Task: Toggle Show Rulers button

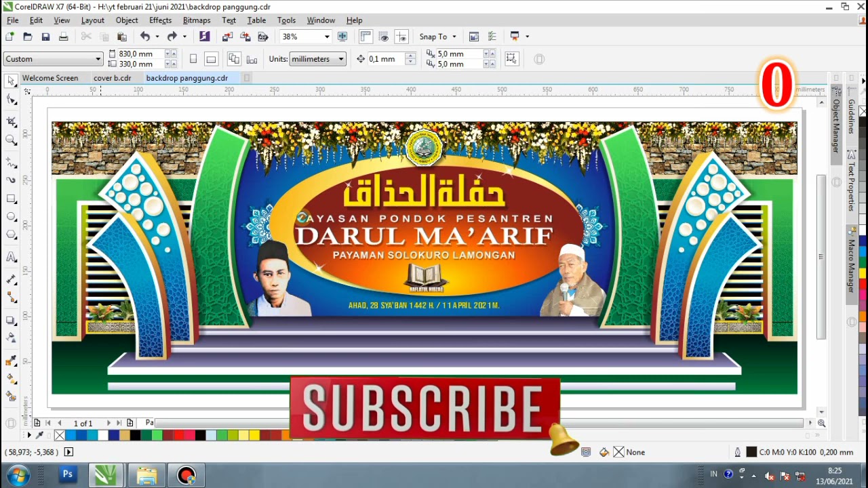Action: click(x=366, y=37)
